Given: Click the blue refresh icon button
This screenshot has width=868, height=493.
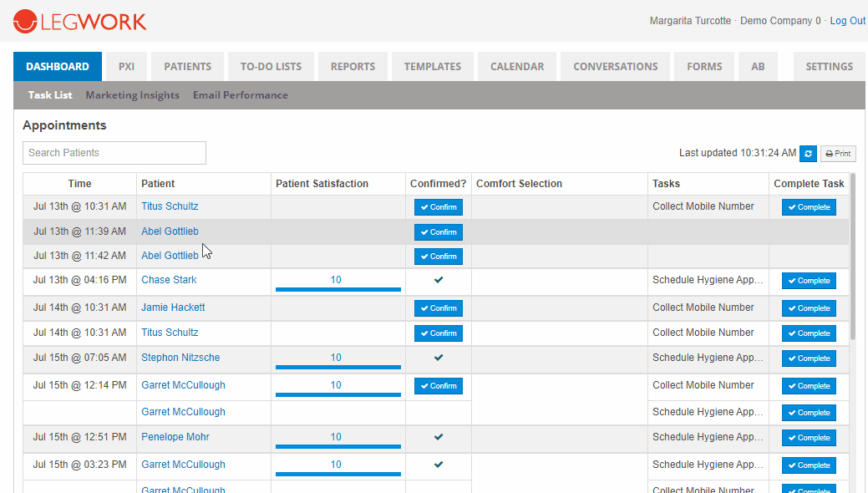Looking at the screenshot, I should pos(808,154).
